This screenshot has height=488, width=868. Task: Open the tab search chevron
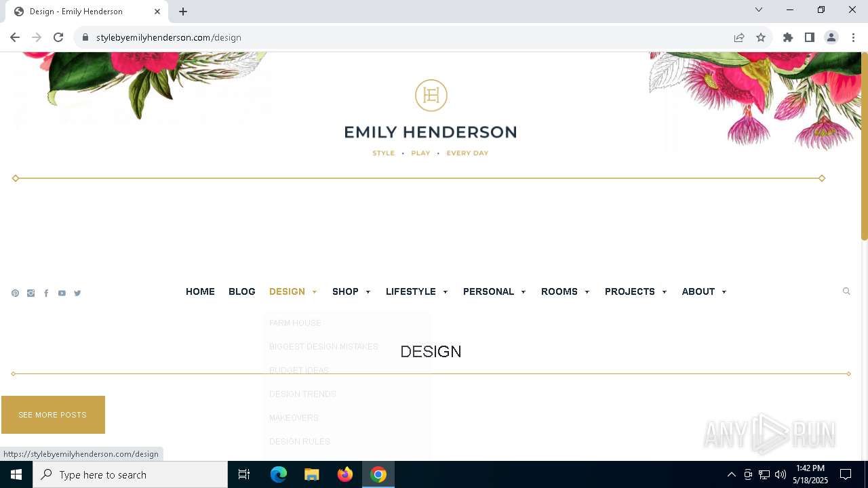point(759,9)
